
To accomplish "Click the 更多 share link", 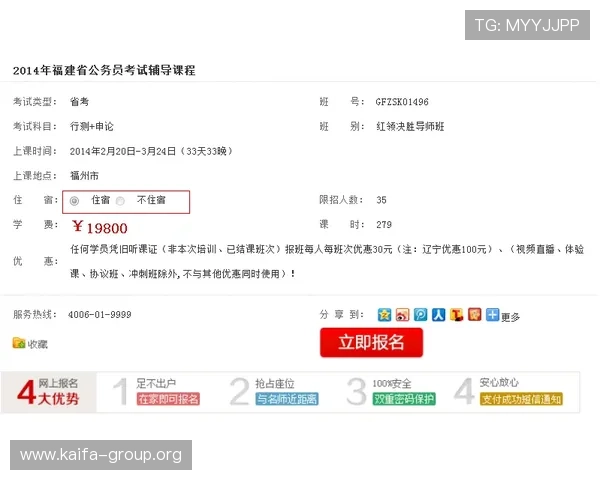I will [x=510, y=317].
